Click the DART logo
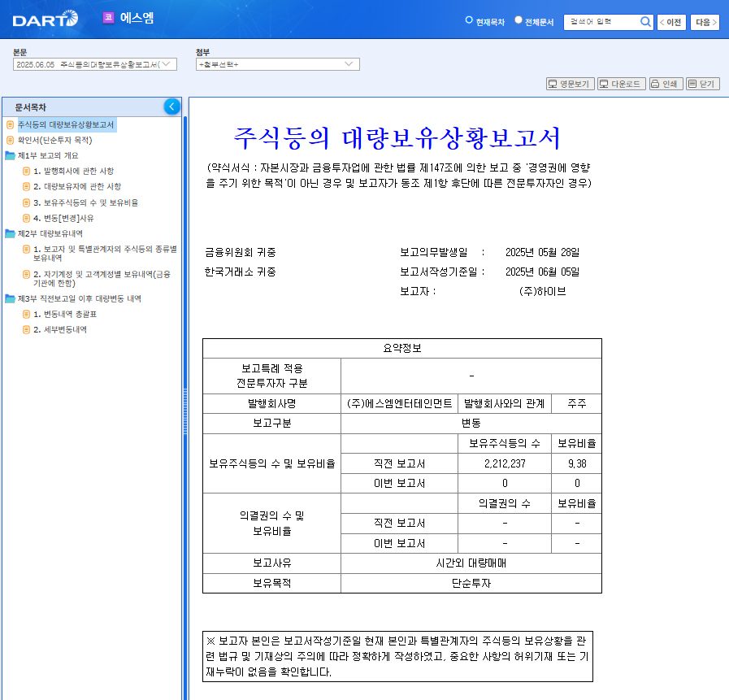This screenshot has width=729, height=700. coord(45,19)
